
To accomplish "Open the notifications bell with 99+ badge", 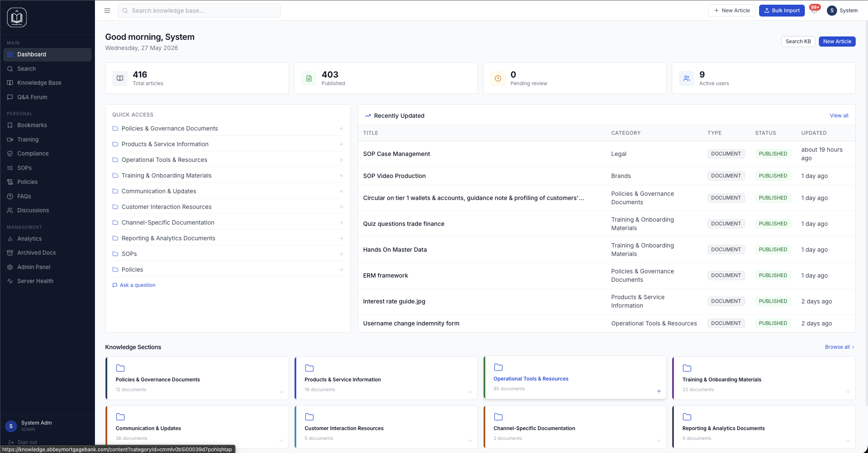I will coord(814,10).
